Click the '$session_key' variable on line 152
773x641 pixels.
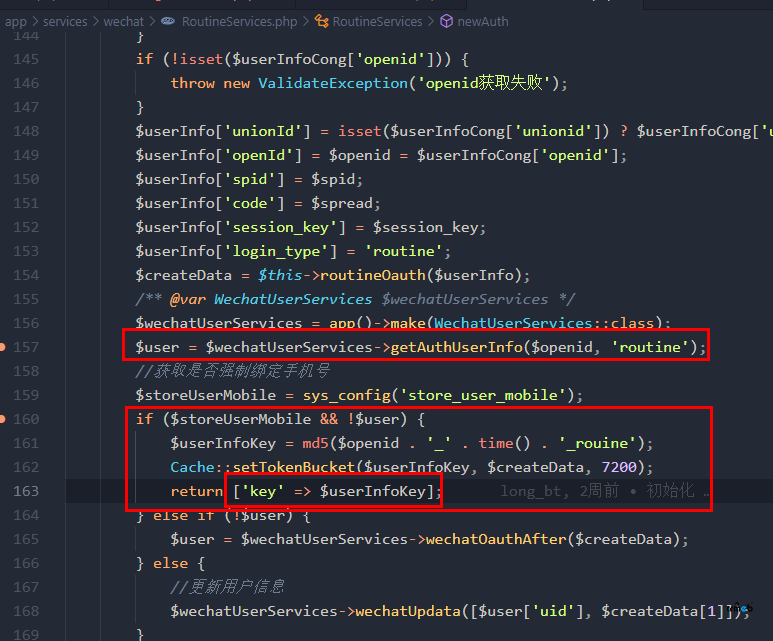[425, 227]
